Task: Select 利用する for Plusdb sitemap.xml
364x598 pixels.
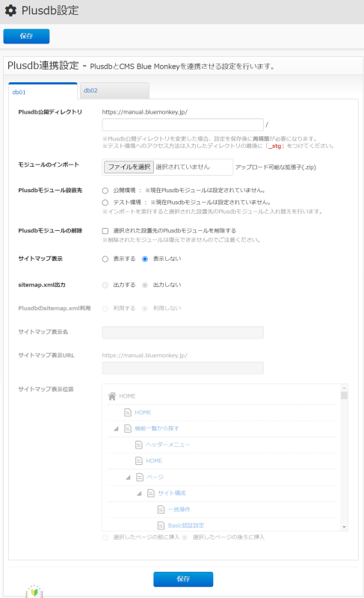Action: [x=105, y=309]
